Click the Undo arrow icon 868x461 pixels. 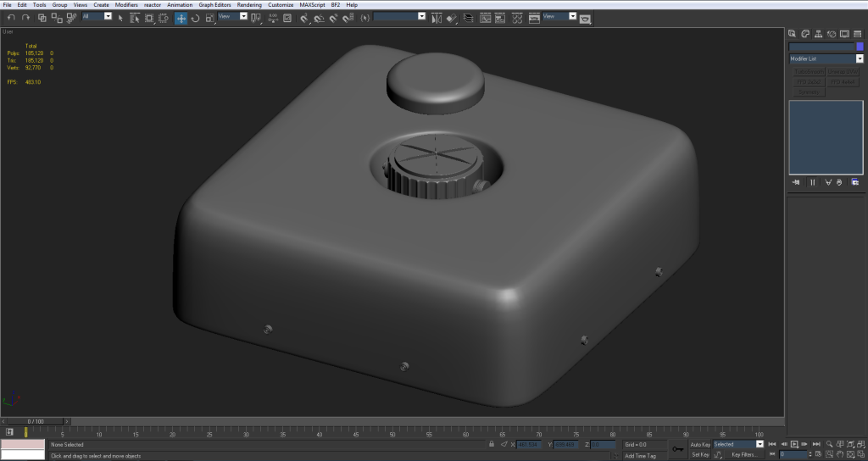click(11, 18)
